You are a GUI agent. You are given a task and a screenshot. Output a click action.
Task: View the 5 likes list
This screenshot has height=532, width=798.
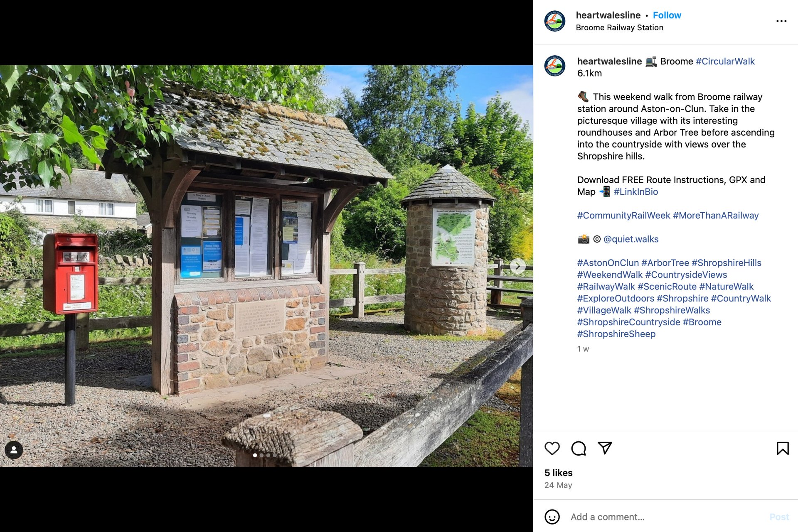tap(558, 473)
